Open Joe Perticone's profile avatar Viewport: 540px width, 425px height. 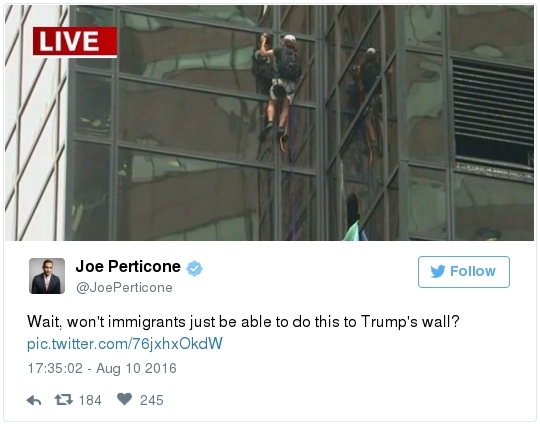(47, 276)
